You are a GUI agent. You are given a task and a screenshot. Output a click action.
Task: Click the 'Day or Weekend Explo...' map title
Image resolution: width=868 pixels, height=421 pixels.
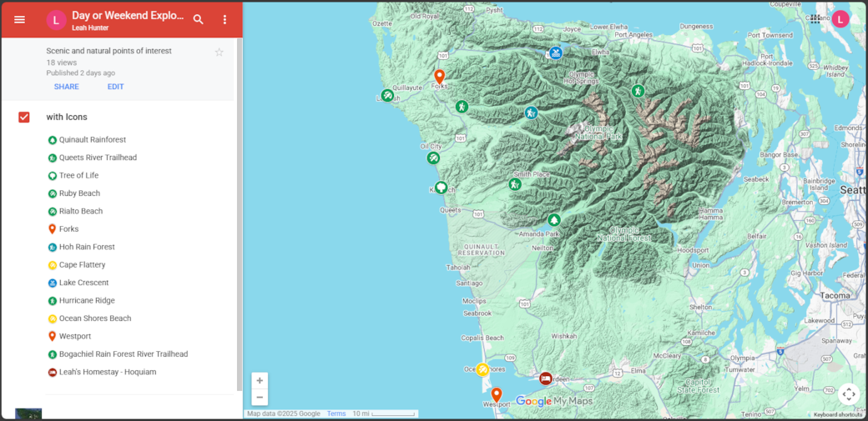128,16
